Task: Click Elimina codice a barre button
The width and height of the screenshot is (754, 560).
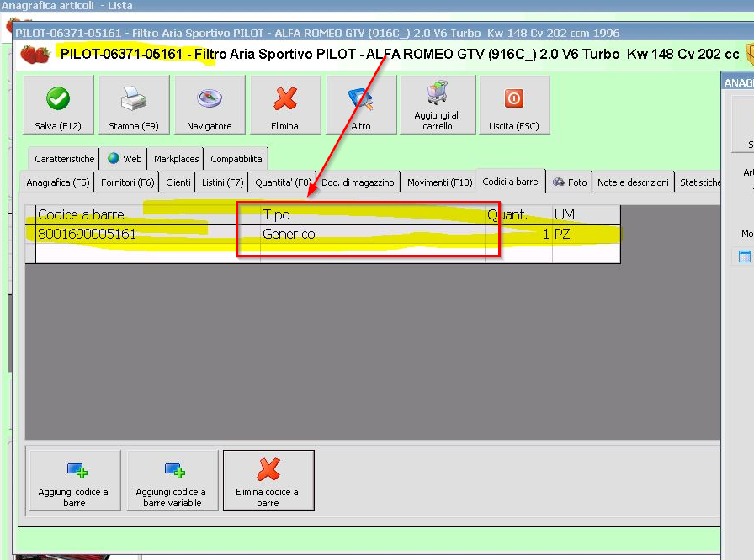Action: coord(268,480)
